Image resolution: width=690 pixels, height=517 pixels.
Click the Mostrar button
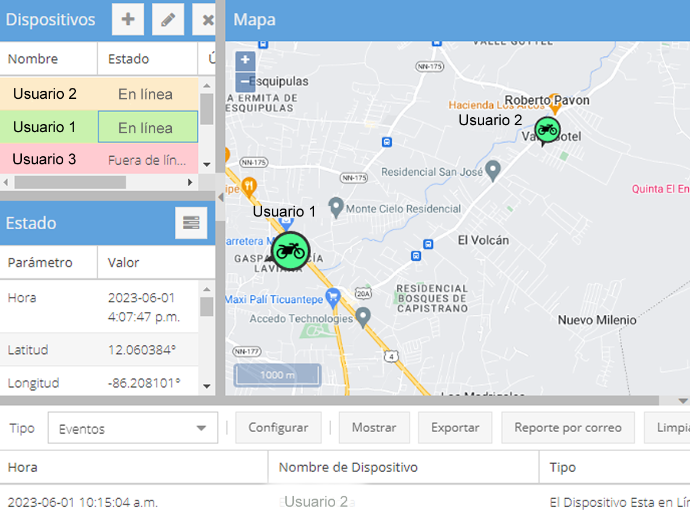pyautogui.click(x=374, y=428)
